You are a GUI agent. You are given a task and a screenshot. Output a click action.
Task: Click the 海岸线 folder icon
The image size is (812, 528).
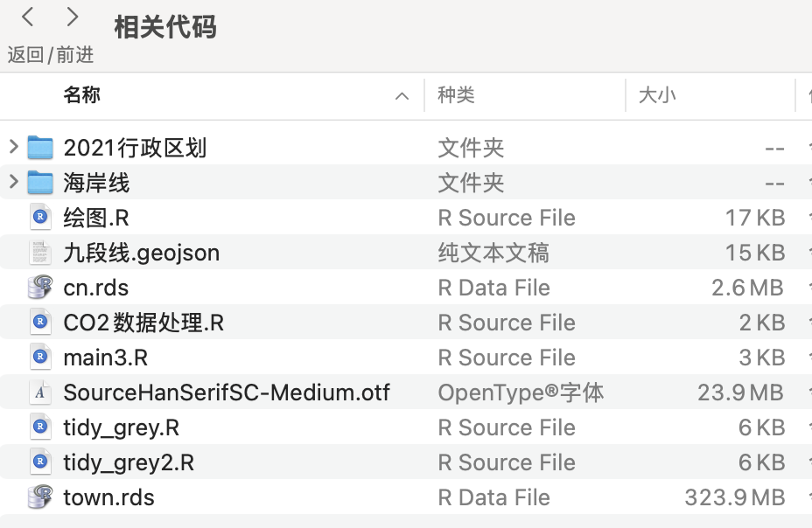40,183
